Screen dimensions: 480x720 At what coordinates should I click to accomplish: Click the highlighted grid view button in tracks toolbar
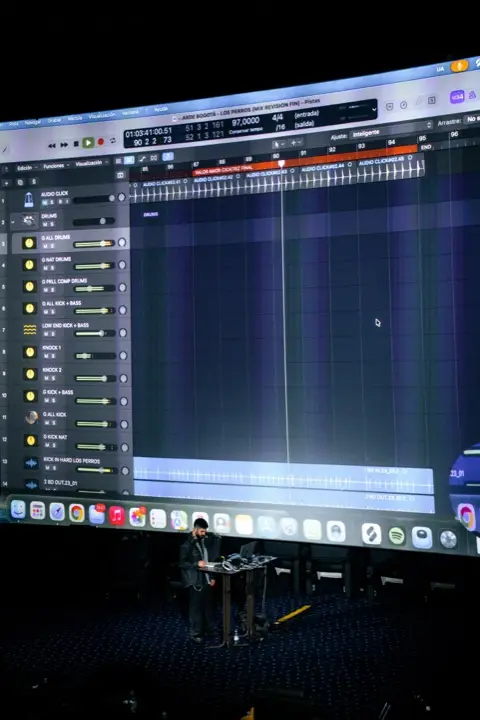point(130,160)
